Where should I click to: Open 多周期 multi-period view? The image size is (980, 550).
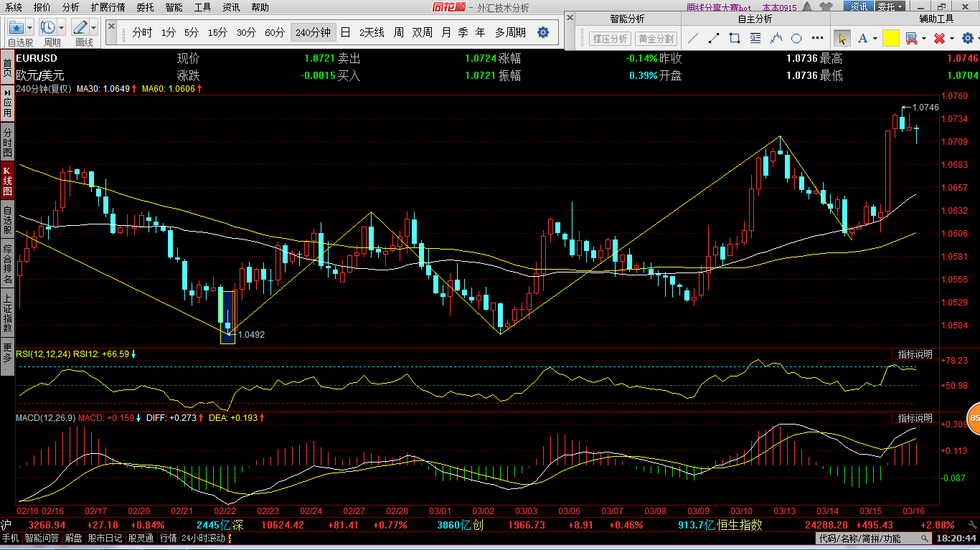point(510,32)
